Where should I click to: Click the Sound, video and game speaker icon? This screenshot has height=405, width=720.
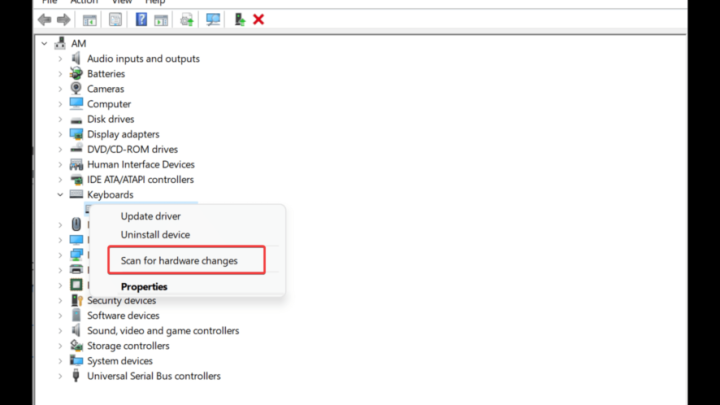coord(76,330)
